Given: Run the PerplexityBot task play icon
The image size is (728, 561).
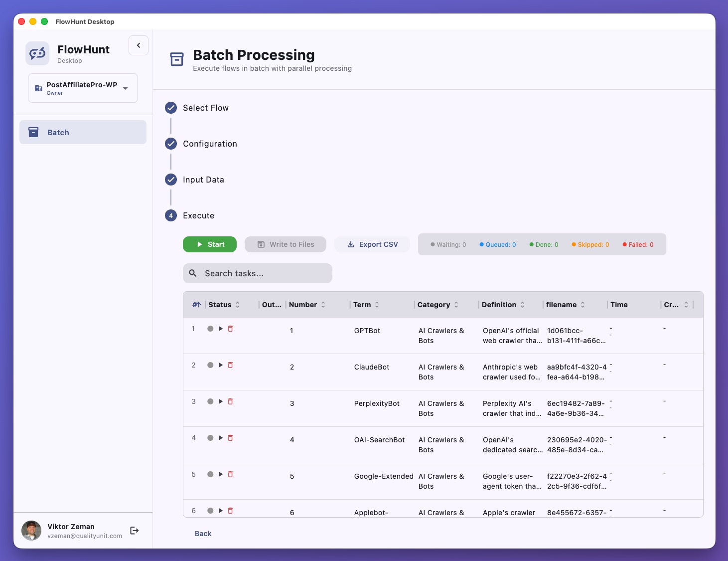Looking at the screenshot, I should click(x=221, y=401).
